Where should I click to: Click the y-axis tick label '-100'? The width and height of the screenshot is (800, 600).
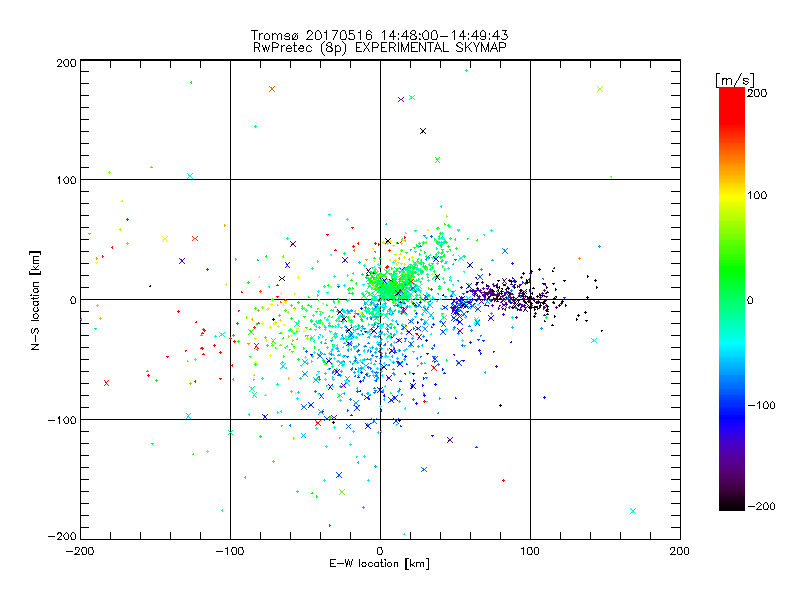[x=62, y=420]
